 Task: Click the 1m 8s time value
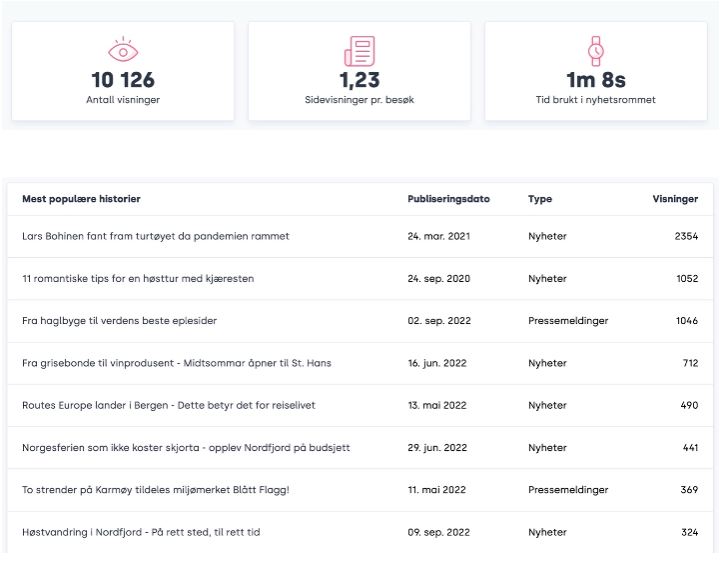[596, 80]
